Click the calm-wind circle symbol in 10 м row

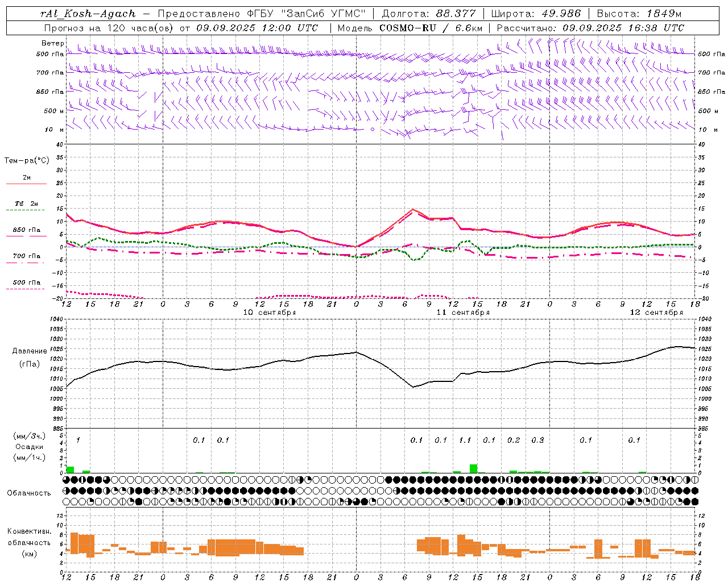coord(373,130)
